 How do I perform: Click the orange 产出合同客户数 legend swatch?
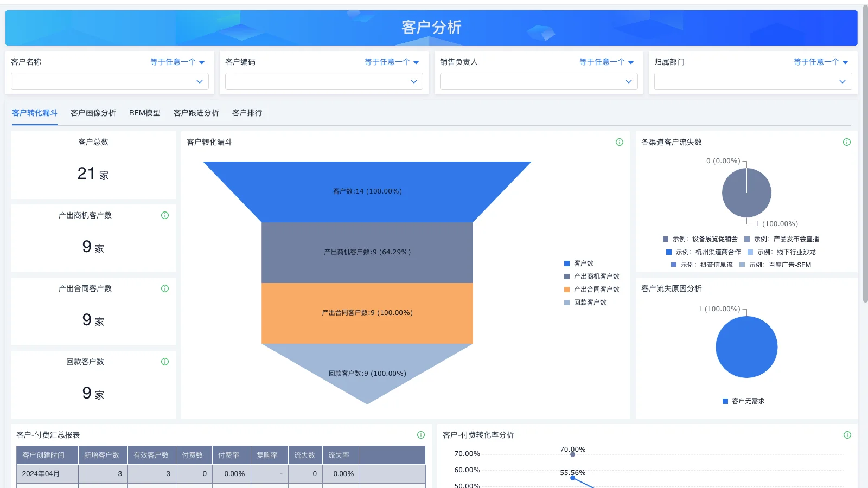pos(566,289)
